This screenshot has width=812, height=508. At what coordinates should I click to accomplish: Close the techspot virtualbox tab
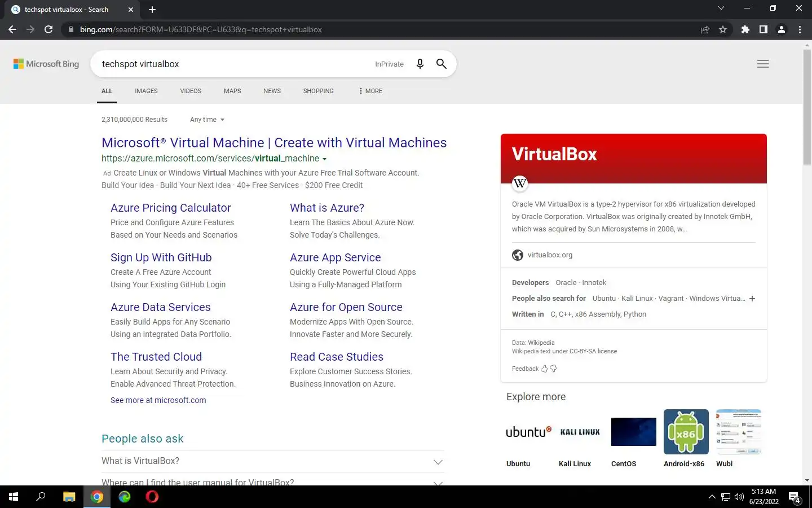[131, 10]
